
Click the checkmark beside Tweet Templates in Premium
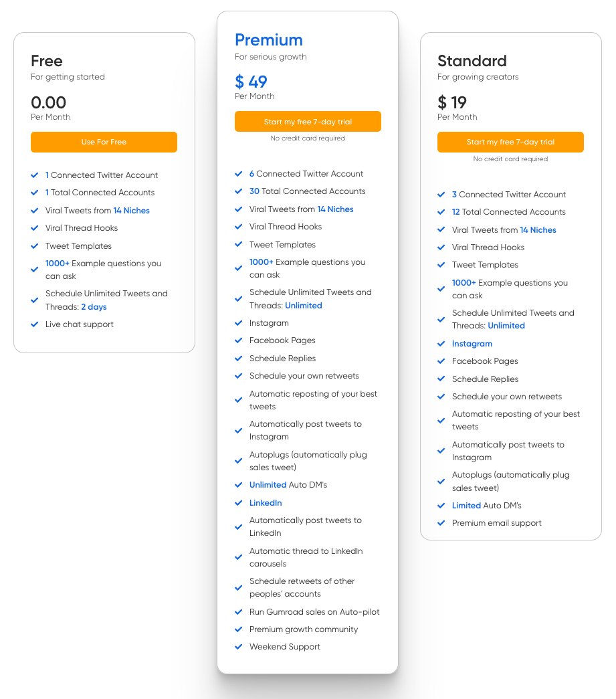click(238, 244)
